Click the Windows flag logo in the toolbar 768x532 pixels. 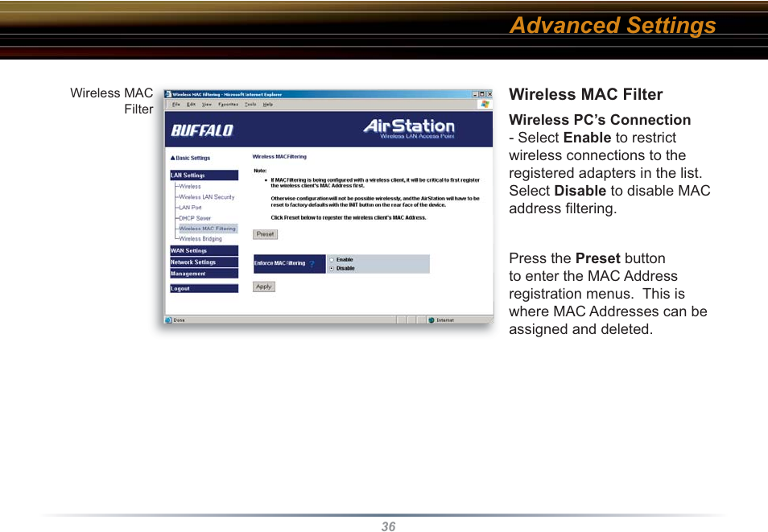485,104
